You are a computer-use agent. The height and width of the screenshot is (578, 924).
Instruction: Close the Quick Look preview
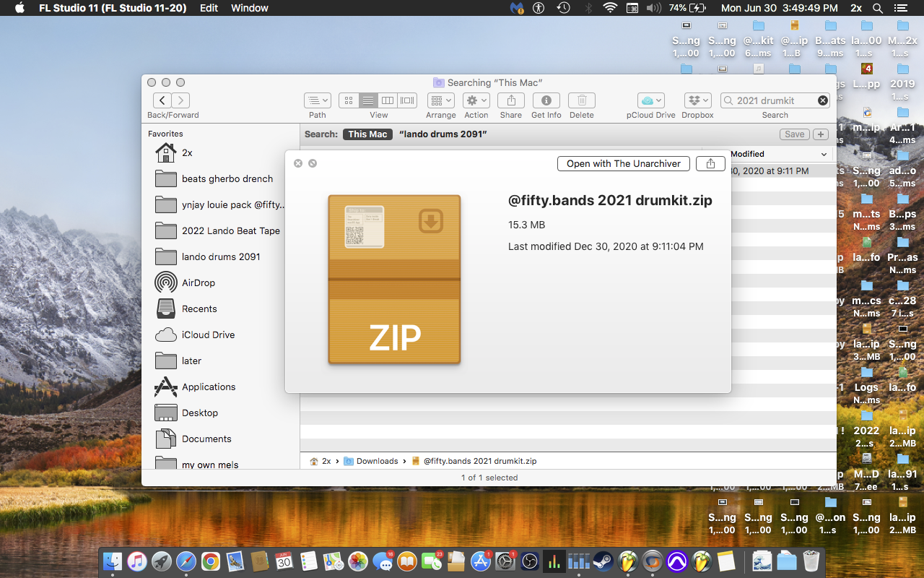(298, 163)
